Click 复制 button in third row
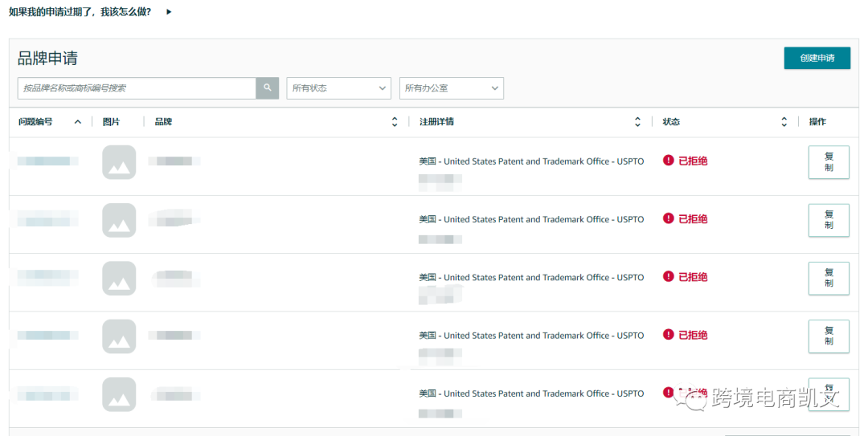Screen dimensions: 868x436 pyautogui.click(x=829, y=279)
